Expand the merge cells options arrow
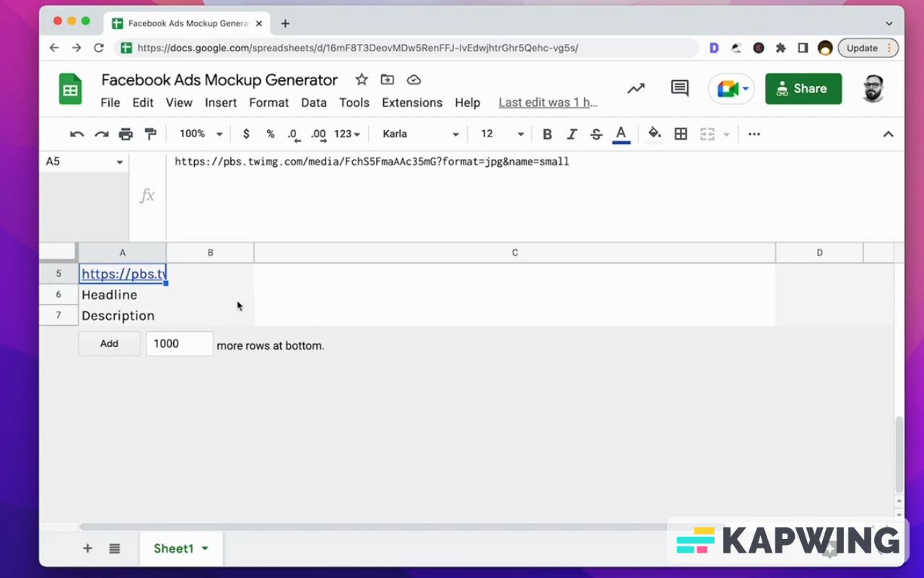Image resolution: width=924 pixels, height=578 pixels. click(726, 134)
